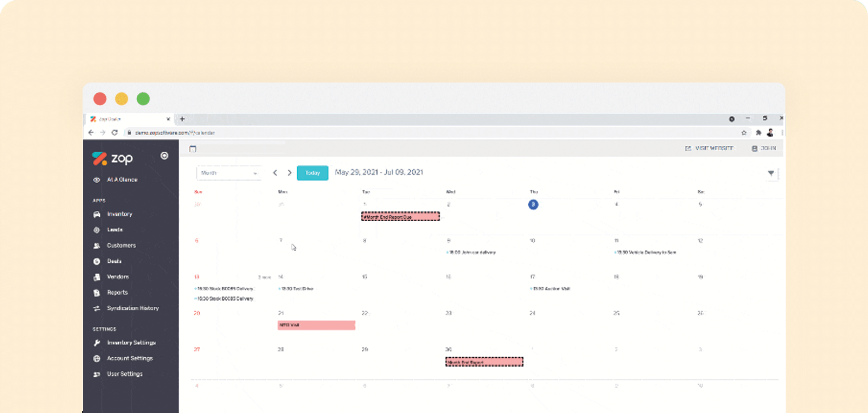Open the Month view dropdown

[228, 173]
